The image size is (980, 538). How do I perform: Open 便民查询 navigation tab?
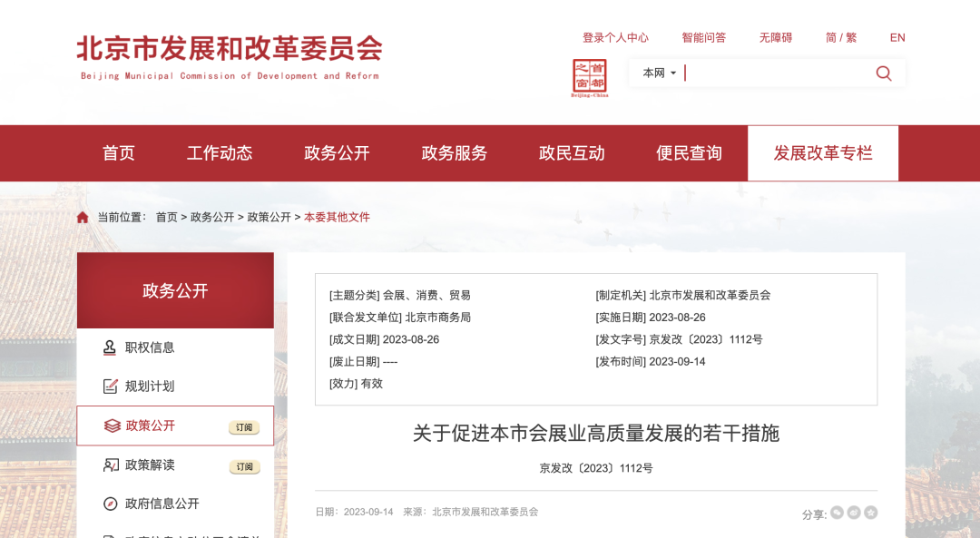coord(689,153)
